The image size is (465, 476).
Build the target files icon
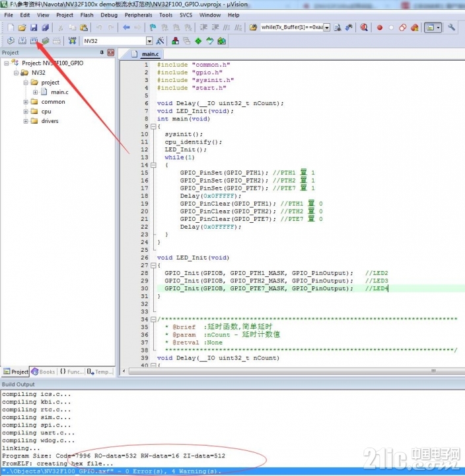[22, 41]
